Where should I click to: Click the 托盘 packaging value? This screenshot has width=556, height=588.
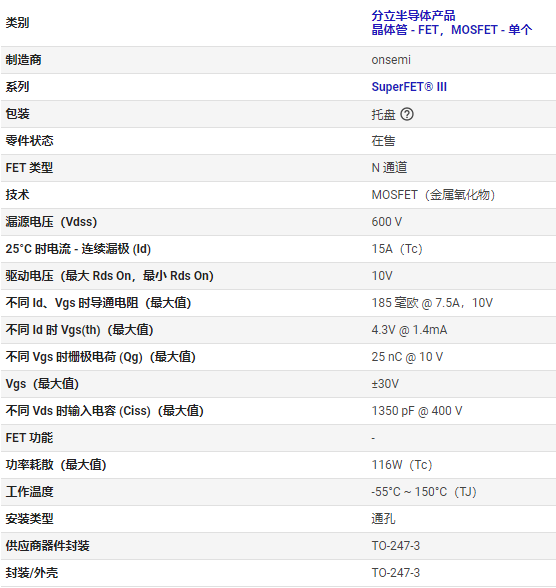tap(383, 114)
